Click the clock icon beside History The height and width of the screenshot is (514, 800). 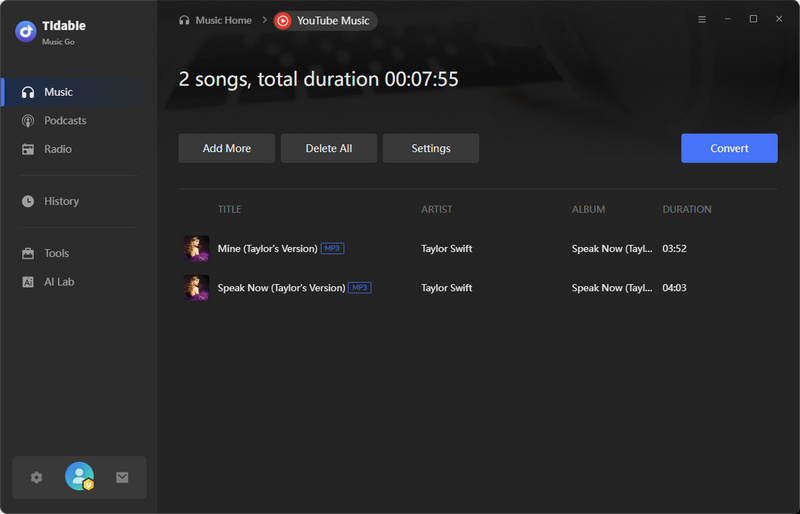click(28, 201)
